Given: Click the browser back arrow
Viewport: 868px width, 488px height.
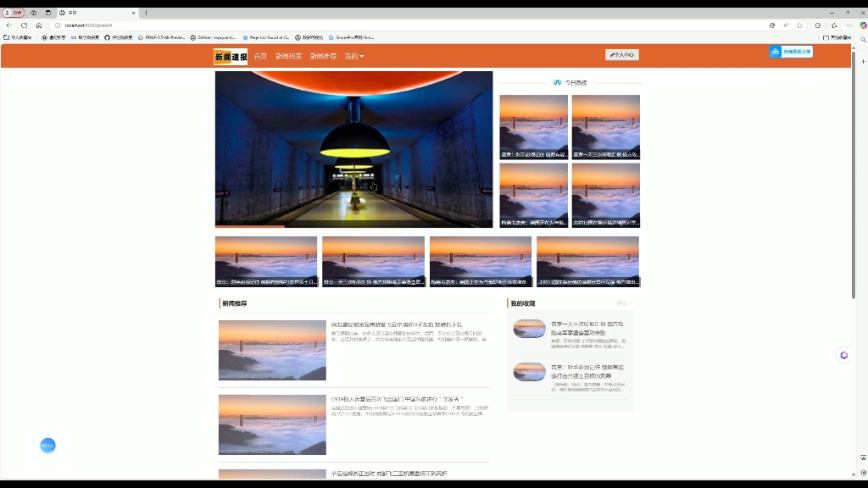Looking at the screenshot, I should (8, 25).
